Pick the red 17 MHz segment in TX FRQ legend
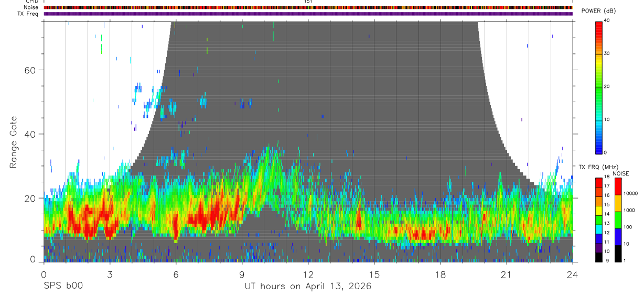Viewport: 644px width, 297px height. [599, 185]
